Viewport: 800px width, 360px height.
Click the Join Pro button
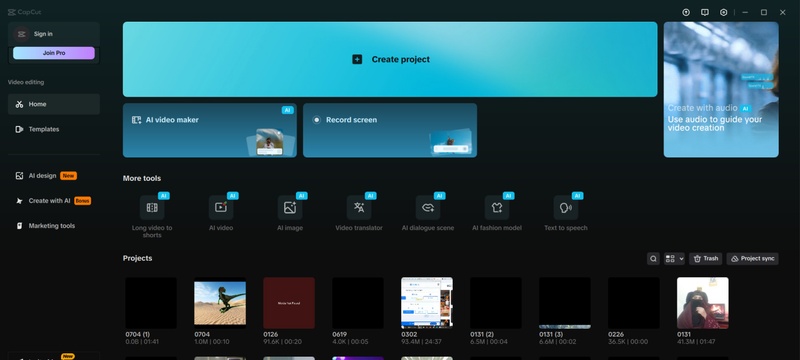[x=54, y=53]
